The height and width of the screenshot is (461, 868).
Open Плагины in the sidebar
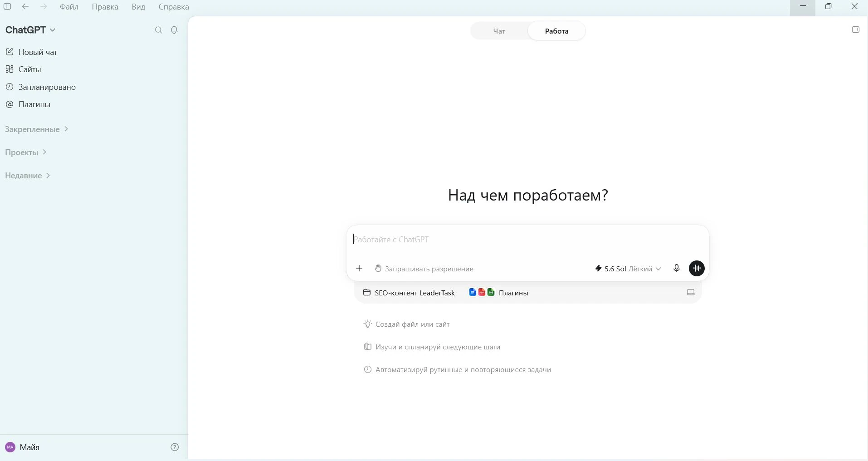coord(28,104)
